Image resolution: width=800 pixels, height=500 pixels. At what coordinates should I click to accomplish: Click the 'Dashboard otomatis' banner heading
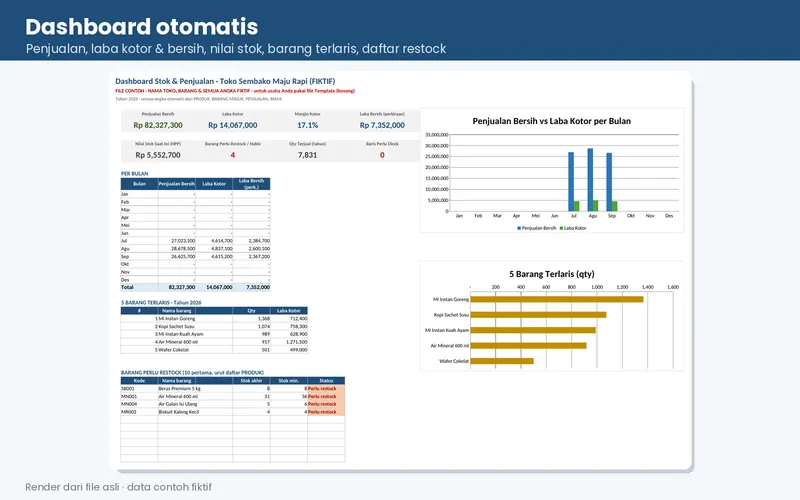tap(142, 27)
